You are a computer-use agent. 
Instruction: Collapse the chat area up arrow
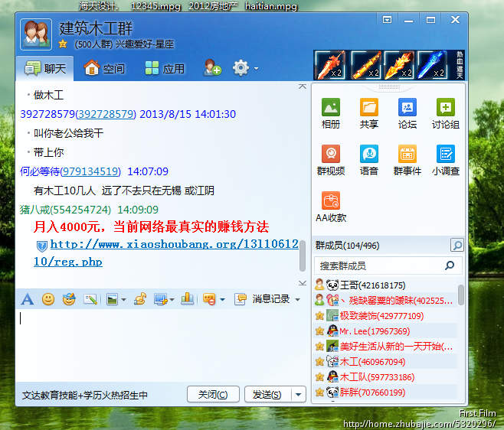click(302, 86)
